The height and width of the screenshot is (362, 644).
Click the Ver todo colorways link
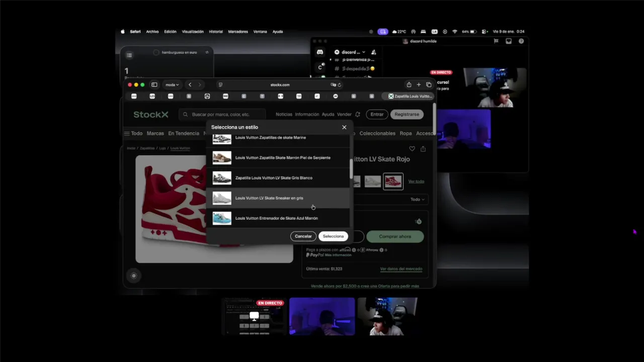pos(416,182)
